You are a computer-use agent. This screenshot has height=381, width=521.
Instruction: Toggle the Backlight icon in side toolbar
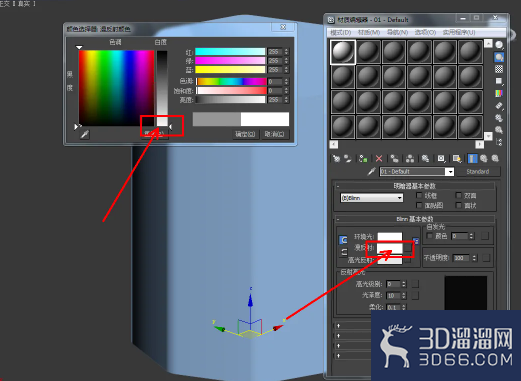(499, 57)
